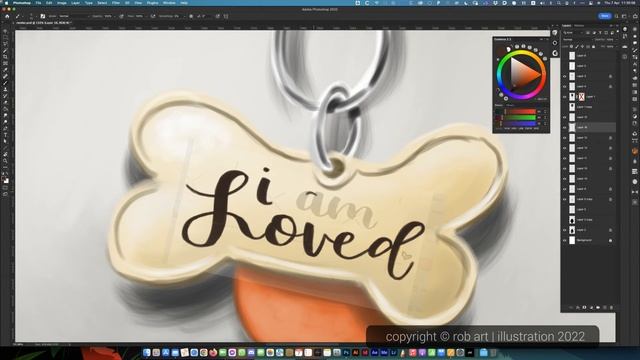Delete layer using trash icon in Layers panel
The width and height of the screenshot is (640, 360).
pos(611,307)
